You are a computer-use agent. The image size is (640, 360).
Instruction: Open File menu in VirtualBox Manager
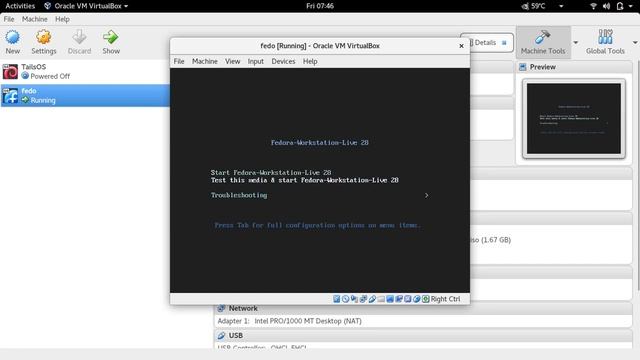tap(9, 19)
